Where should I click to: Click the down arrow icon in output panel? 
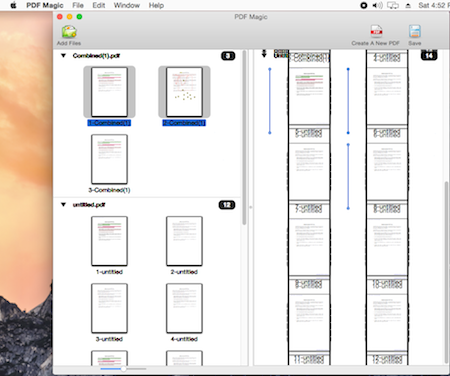click(x=264, y=54)
